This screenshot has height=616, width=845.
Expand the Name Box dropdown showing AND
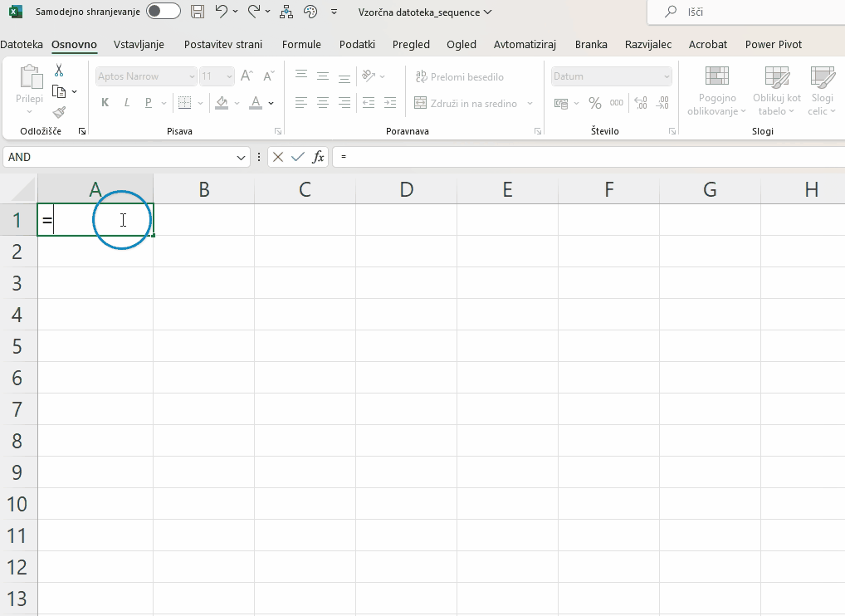point(242,157)
